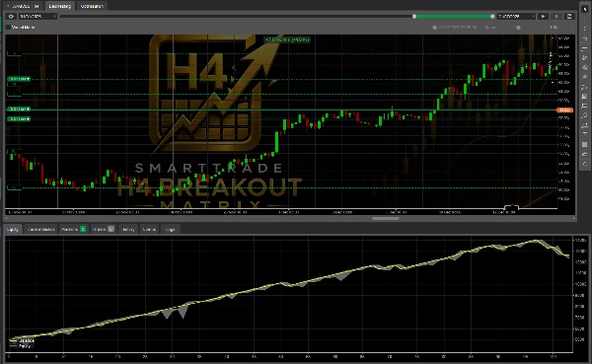Click the Equity legend entry in equity chart

click(21, 345)
